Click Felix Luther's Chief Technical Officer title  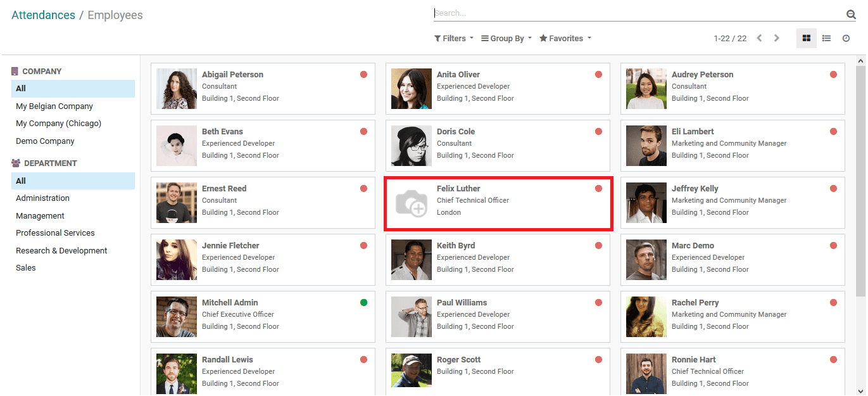tap(473, 201)
